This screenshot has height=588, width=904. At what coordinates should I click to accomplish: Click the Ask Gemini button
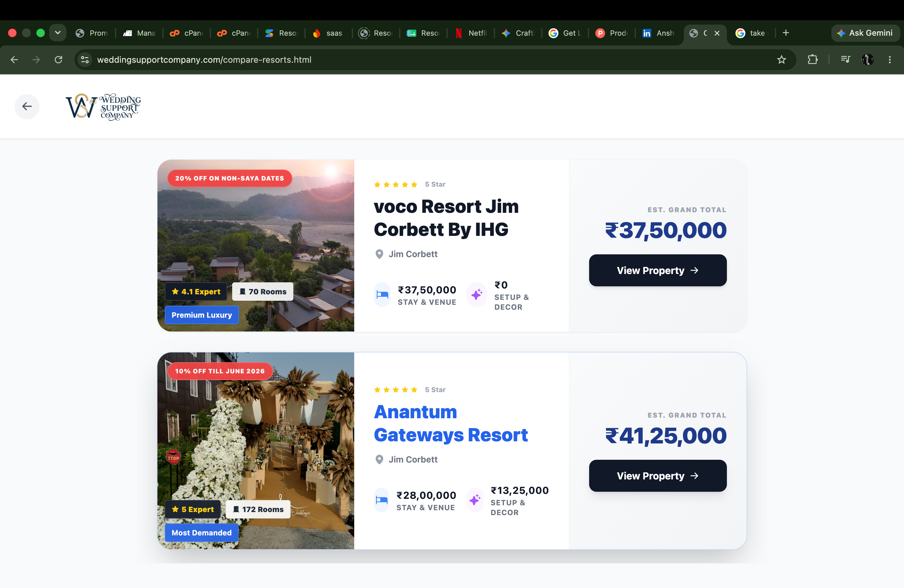coord(865,33)
